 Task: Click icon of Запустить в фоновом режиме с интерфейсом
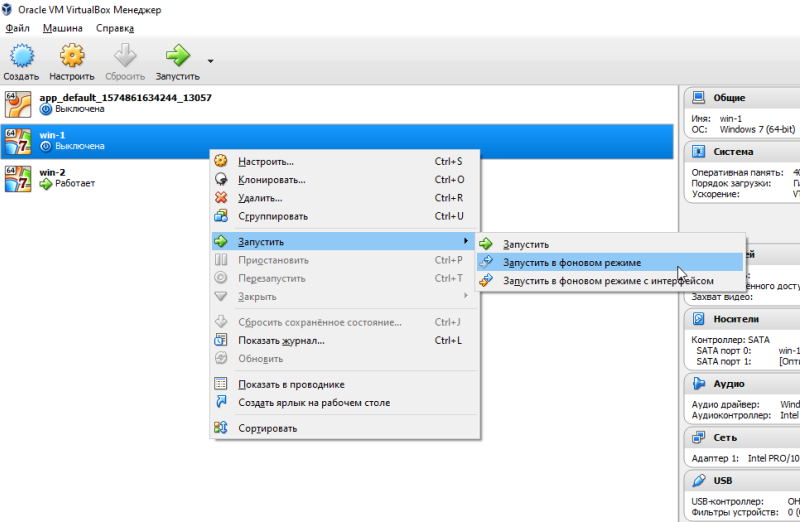pos(486,280)
